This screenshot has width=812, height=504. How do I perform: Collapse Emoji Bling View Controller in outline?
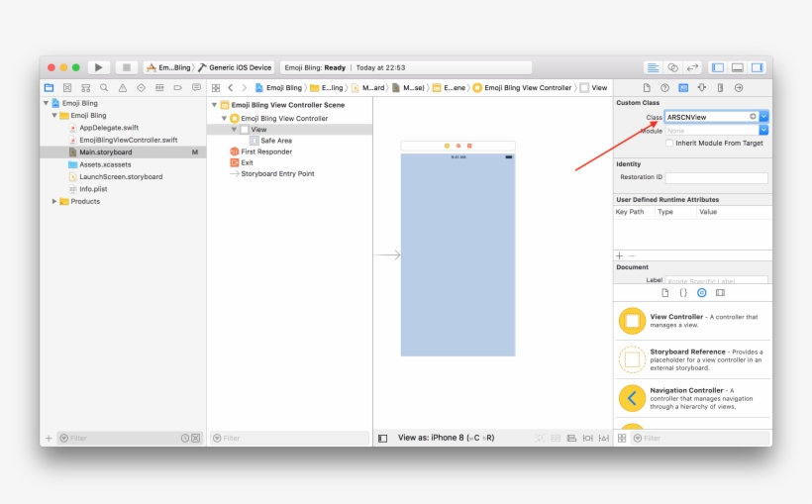coord(224,118)
